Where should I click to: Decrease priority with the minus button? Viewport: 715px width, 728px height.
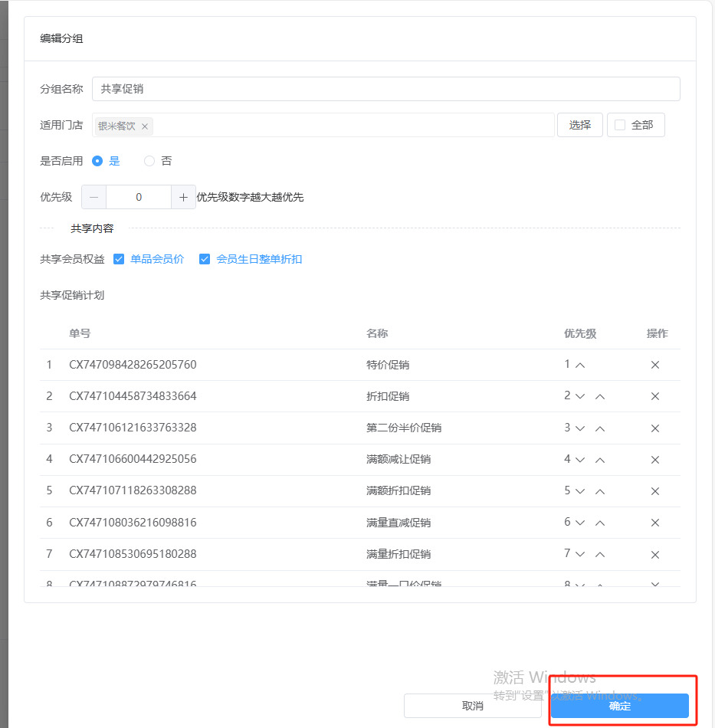[94, 197]
